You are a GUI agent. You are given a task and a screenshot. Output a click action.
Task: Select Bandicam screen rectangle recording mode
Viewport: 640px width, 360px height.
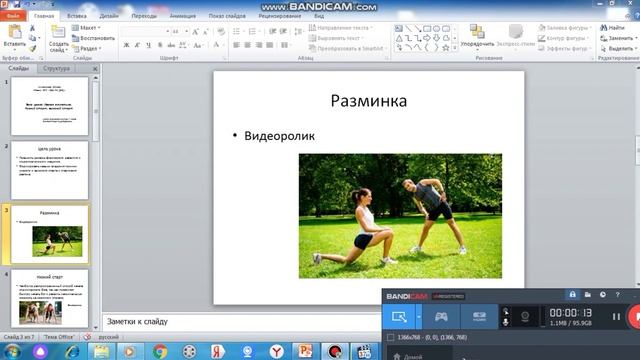pyautogui.click(x=399, y=316)
